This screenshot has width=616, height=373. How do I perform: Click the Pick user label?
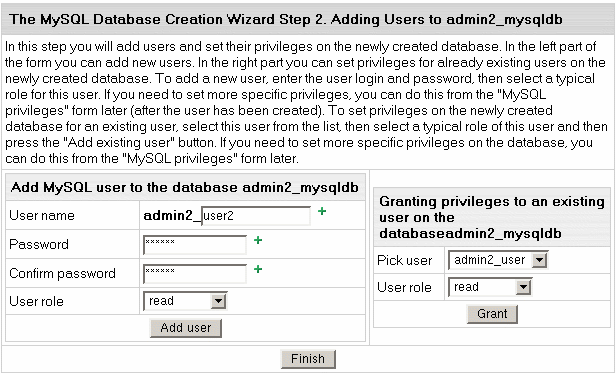[405, 260]
